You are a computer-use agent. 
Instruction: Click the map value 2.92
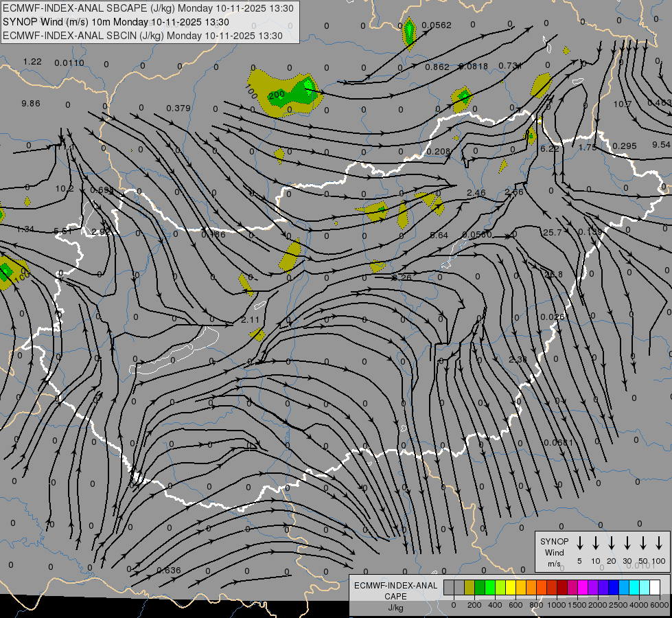click(x=101, y=231)
